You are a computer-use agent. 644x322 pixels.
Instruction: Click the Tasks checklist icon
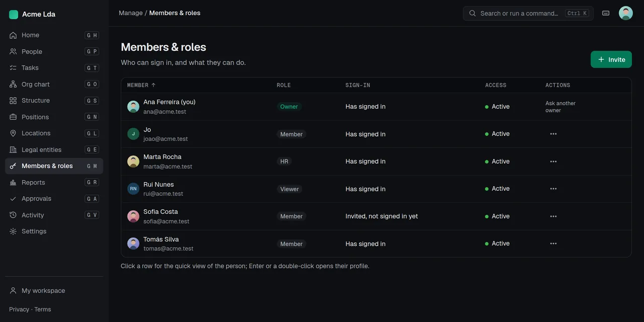(x=13, y=68)
